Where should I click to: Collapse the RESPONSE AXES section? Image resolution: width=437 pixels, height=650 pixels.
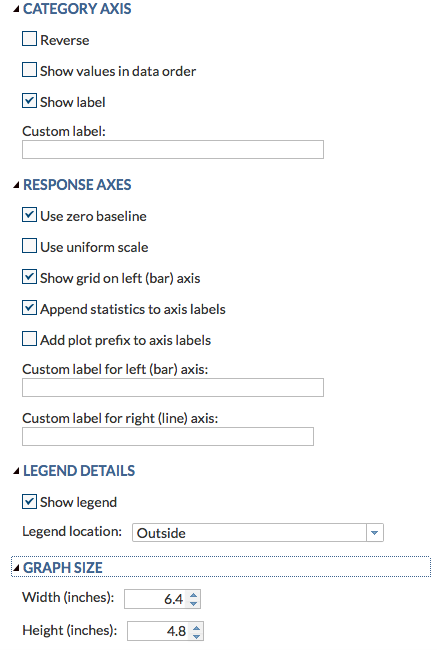16,185
